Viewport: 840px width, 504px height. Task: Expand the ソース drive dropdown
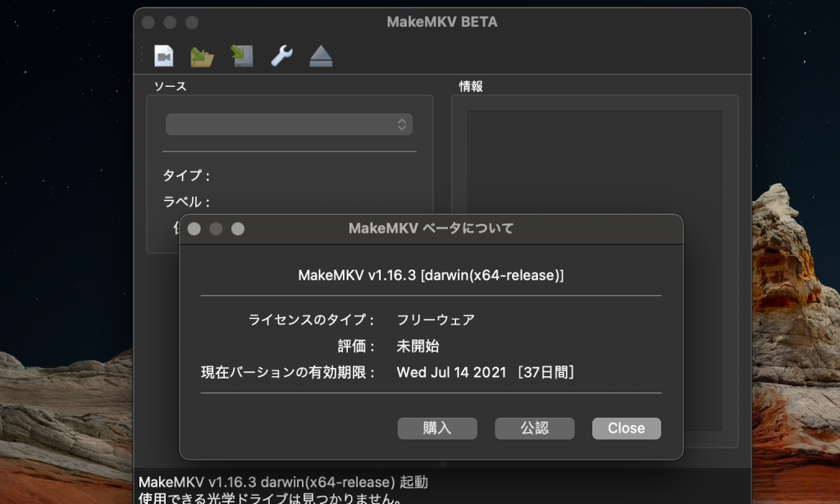pyautogui.click(x=289, y=125)
